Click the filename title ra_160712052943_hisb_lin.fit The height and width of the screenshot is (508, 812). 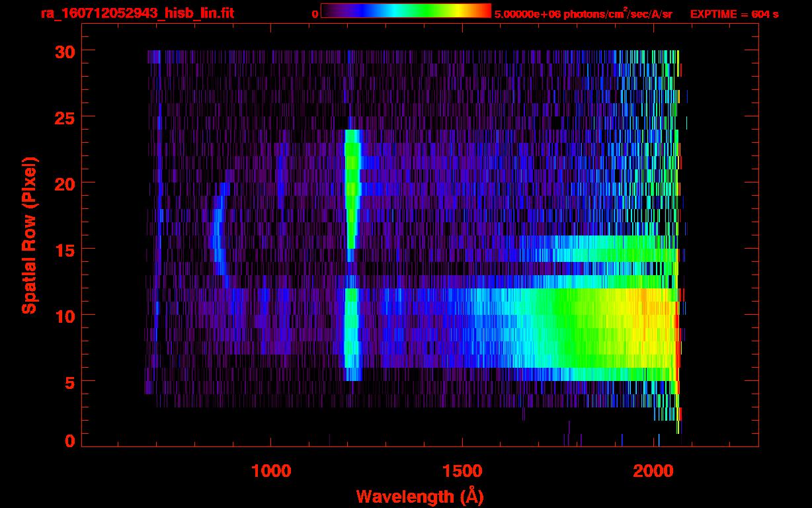point(136,13)
